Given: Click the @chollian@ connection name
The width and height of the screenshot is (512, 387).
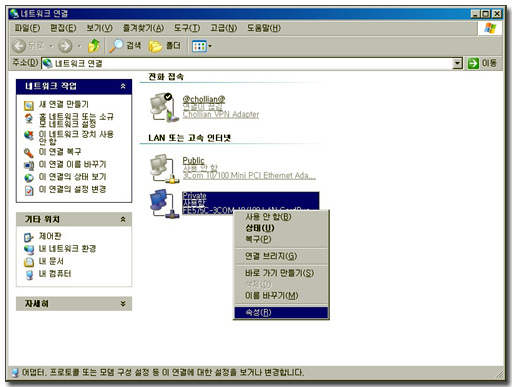Looking at the screenshot, I should (x=204, y=99).
